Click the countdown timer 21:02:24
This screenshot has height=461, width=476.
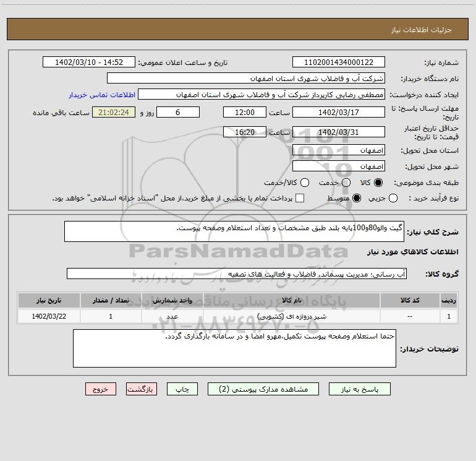click(x=114, y=112)
